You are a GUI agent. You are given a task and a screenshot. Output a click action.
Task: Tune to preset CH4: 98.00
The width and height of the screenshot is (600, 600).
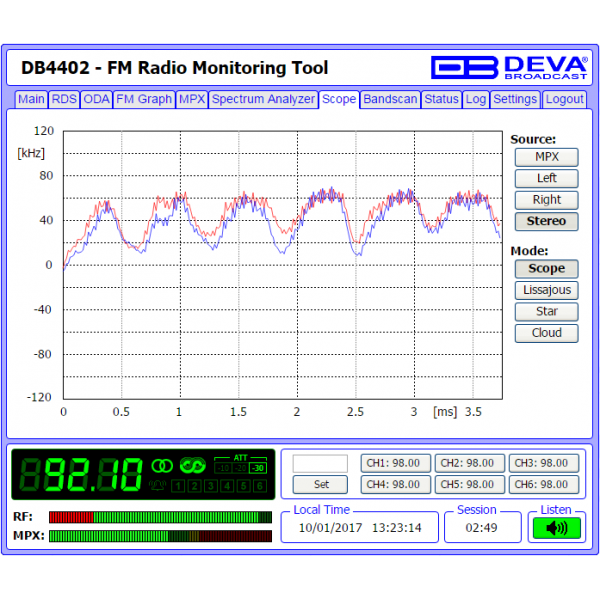(396, 484)
